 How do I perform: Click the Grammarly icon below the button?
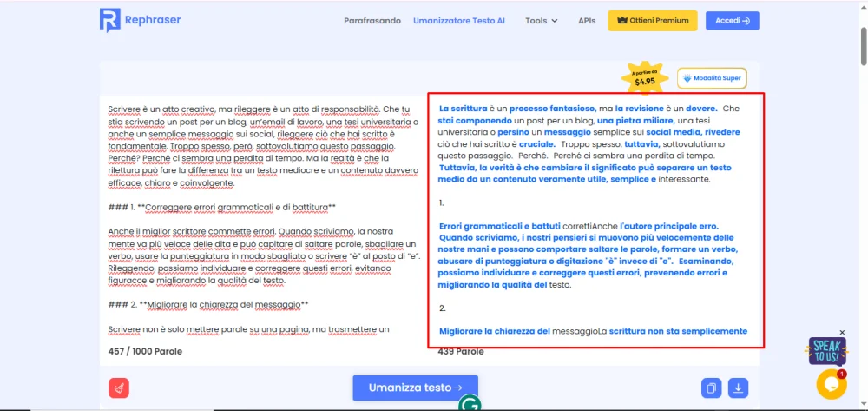[x=470, y=404]
